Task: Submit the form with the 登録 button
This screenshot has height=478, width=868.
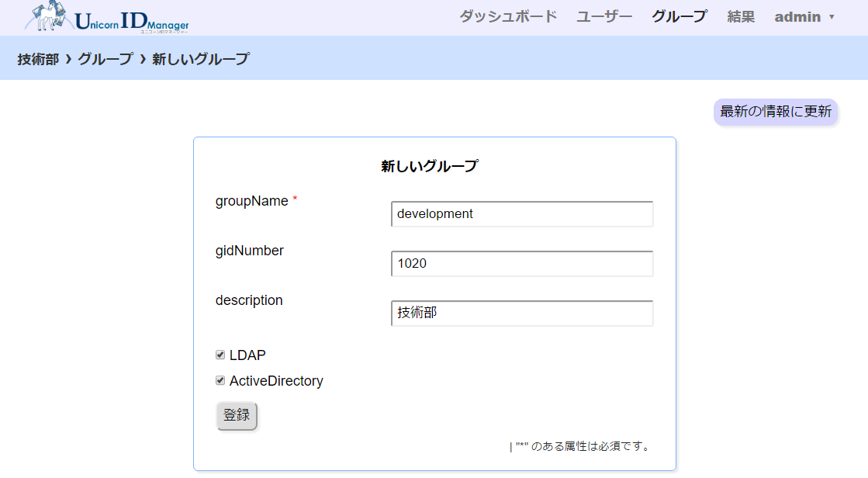Action: [237, 416]
